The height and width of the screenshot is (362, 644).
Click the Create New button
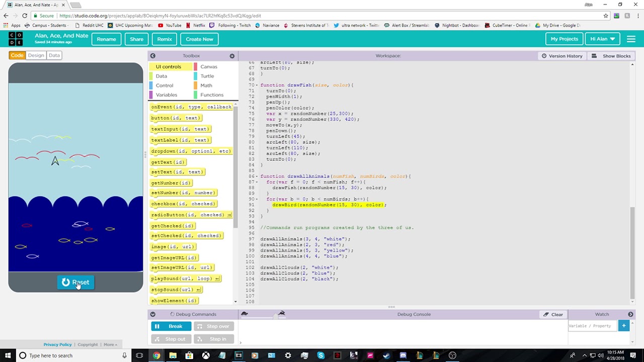[199, 39]
